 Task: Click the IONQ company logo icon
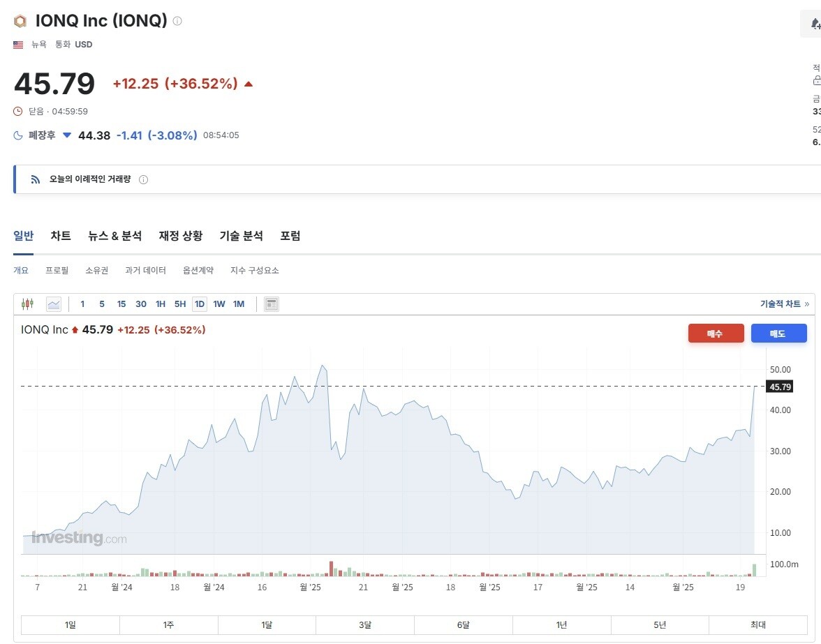click(20, 21)
